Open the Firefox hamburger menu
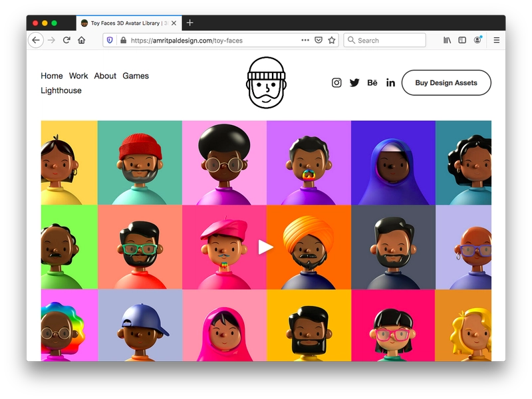532x399 pixels. click(x=496, y=41)
